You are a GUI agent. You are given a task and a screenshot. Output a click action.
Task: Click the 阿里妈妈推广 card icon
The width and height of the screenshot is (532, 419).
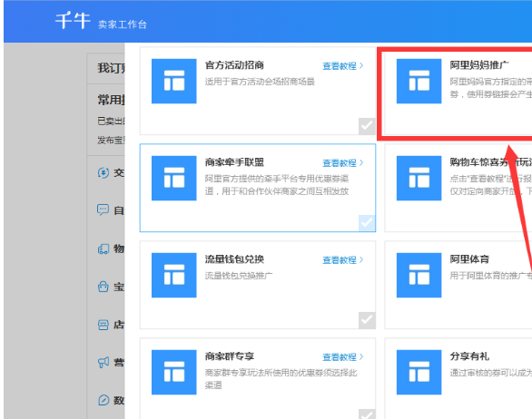pyautogui.click(x=419, y=81)
